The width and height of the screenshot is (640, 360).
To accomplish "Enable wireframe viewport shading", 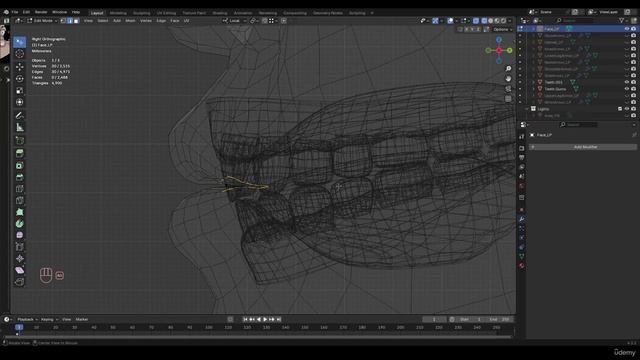I will (484, 20).
